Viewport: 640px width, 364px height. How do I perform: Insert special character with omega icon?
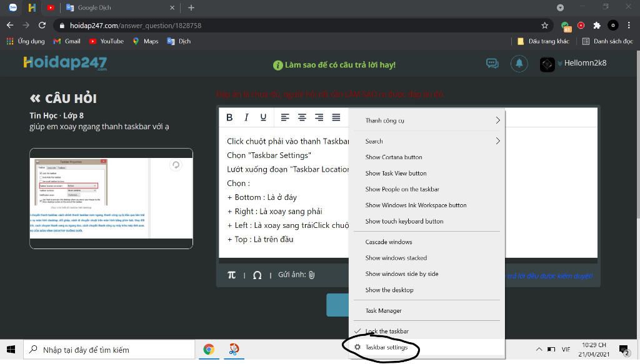(x=257, y=275)
